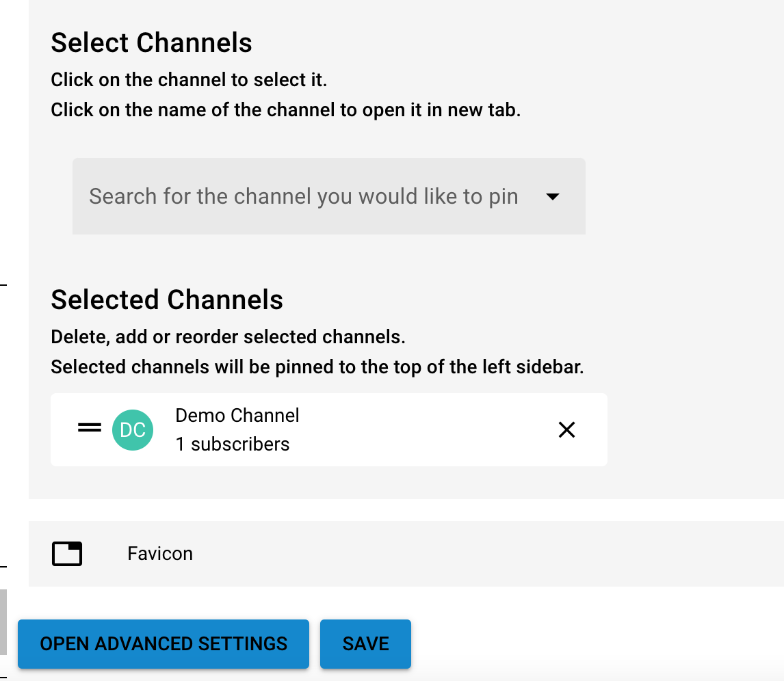The image size is (784, 681).
Task: Click the green DC channel avatar
Action: (x=133, y=430)
